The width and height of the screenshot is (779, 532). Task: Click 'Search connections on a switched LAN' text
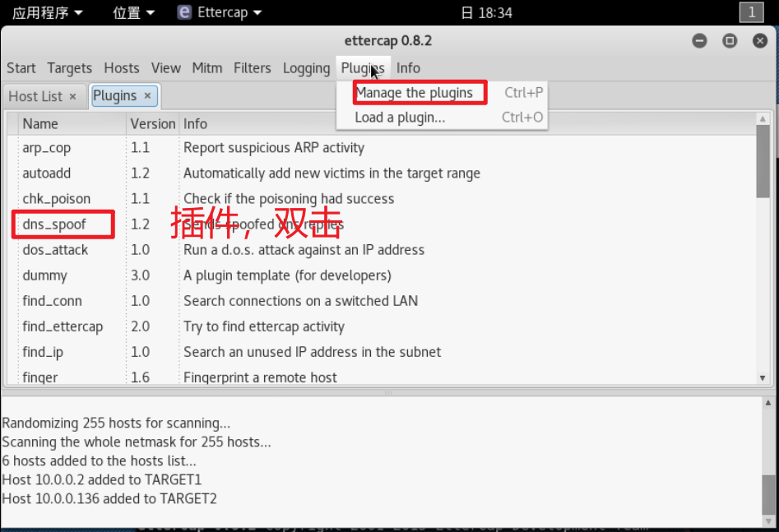click(x=300, y=301)
